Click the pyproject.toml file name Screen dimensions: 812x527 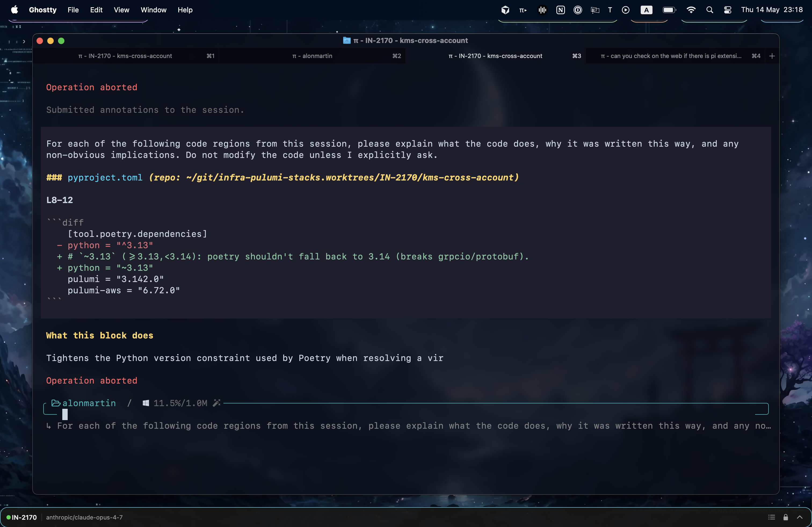tap(105, 177)
